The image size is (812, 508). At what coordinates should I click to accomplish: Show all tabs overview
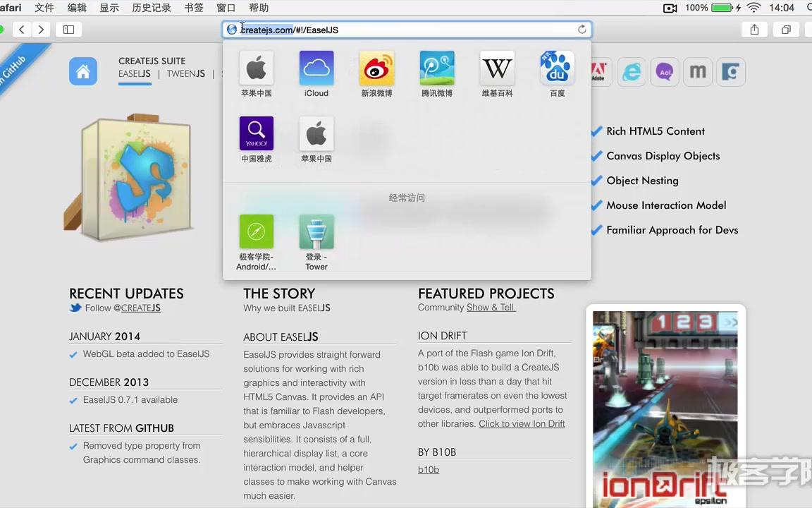(x=786, y=30)
